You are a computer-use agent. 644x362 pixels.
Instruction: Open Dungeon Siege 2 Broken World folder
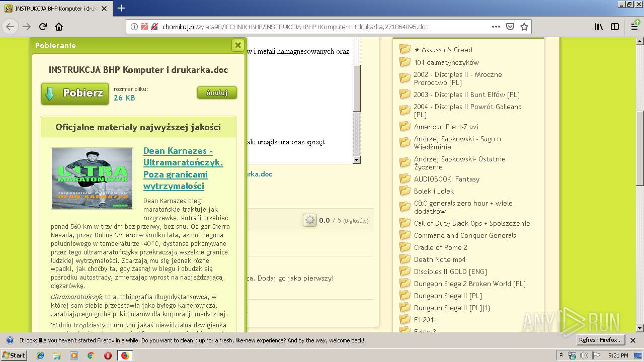tap(470, 284)
